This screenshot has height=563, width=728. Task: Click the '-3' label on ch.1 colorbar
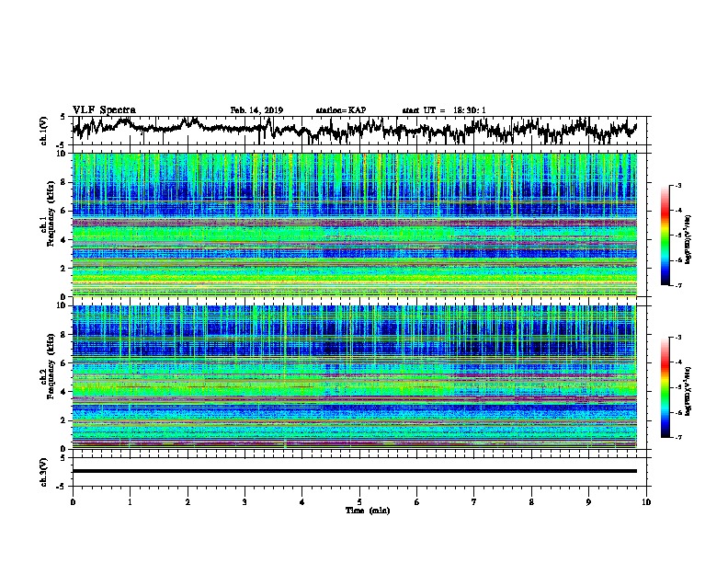coord(677,186)
